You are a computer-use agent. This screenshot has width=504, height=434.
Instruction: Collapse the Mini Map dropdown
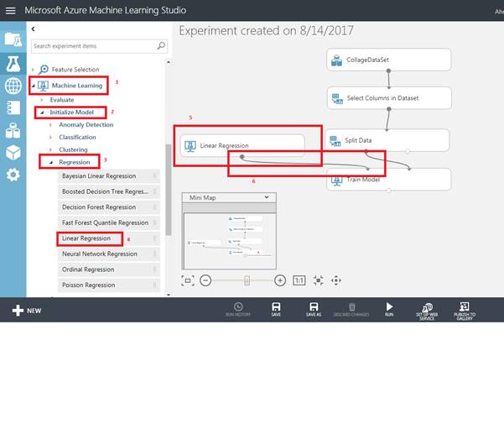[267, 197]
